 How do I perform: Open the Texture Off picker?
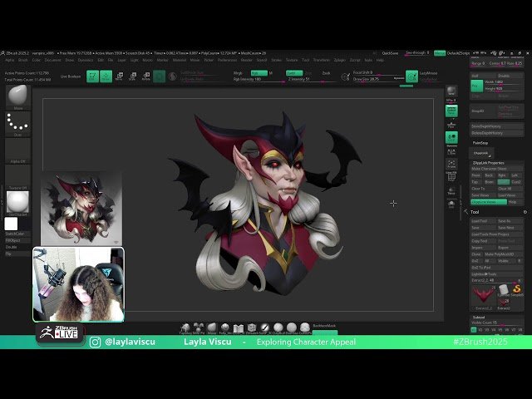click(x=18, y=177)
